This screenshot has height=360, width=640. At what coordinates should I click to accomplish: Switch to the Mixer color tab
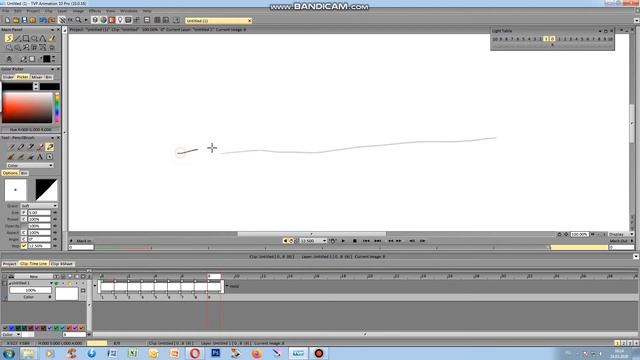(37, 77)
